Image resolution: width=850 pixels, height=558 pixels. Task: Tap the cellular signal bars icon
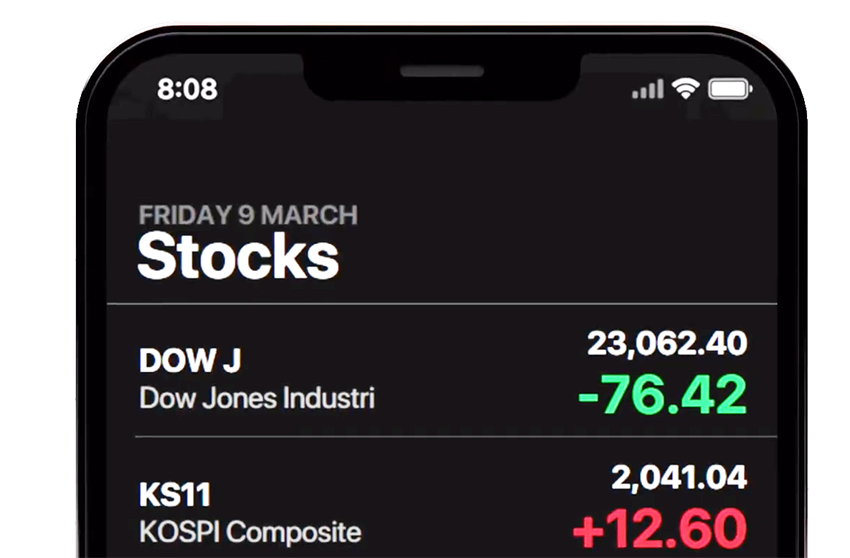(x=648, y=89)
